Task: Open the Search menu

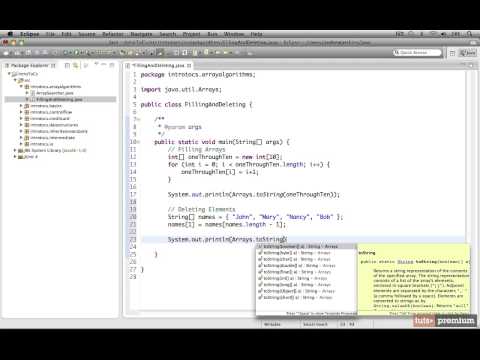Action: pos(168,34)
